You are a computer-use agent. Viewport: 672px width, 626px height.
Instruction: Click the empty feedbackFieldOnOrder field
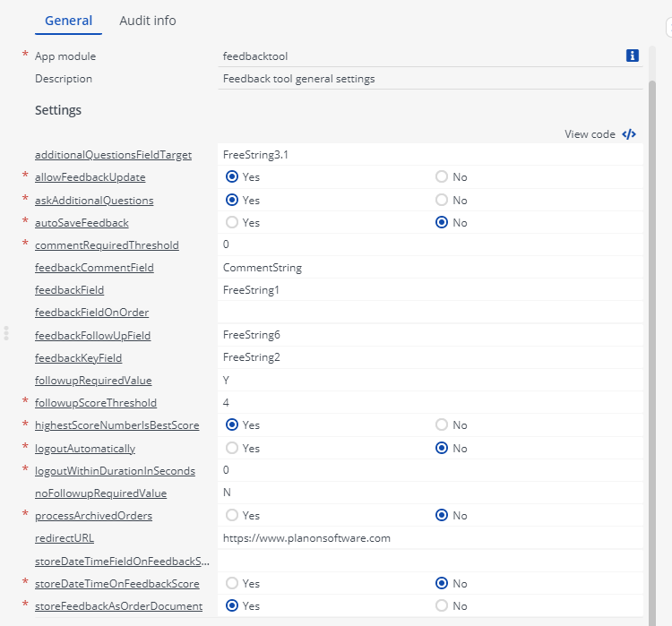pyautogui.click(x=430, y=312)
